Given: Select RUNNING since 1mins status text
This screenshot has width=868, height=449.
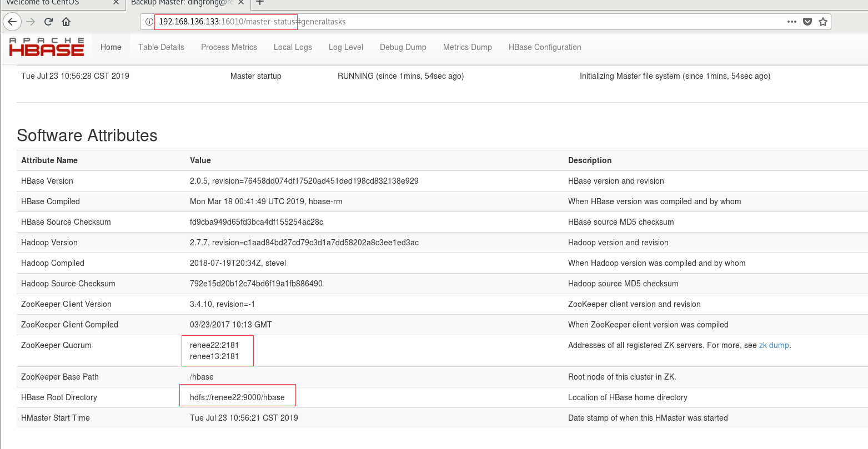Looking at the screenshot, I should (401, 76).
